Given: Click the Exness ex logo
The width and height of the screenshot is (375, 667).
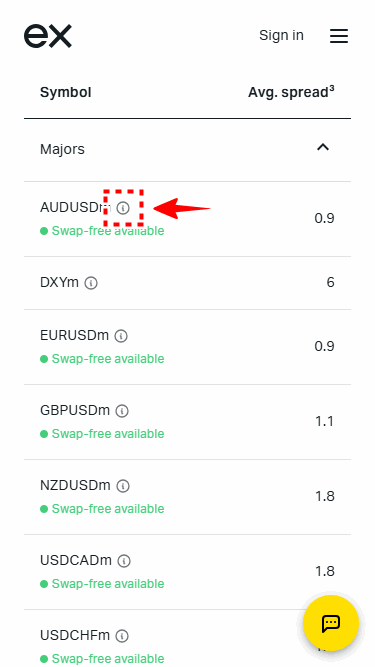Looking at the screenshot, I should [x=48, y=36].
